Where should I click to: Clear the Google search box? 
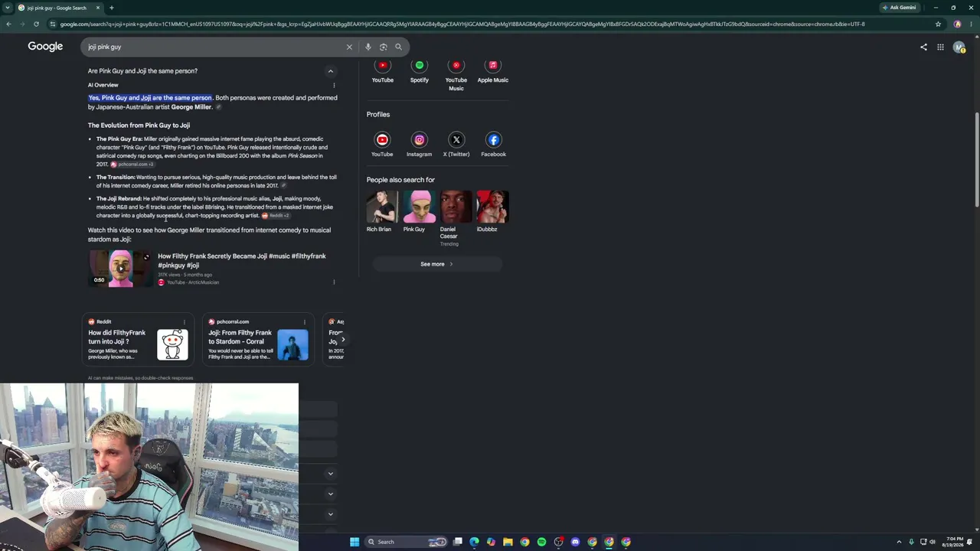point(349,47)
